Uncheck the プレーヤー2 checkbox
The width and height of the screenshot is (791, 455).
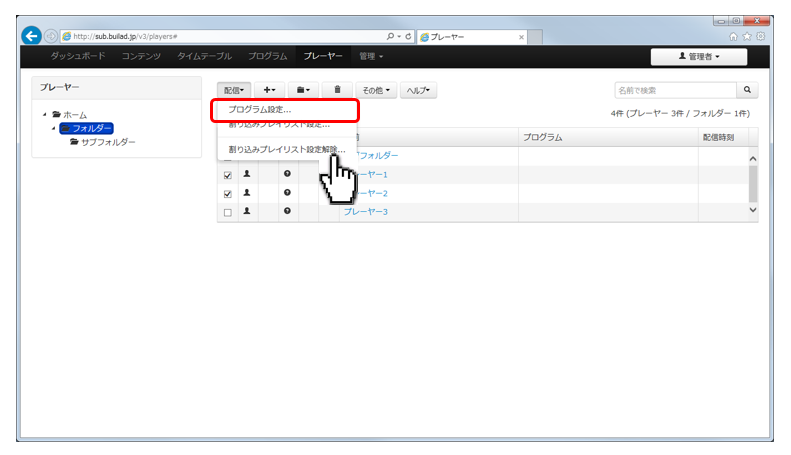tap(228, 194)
